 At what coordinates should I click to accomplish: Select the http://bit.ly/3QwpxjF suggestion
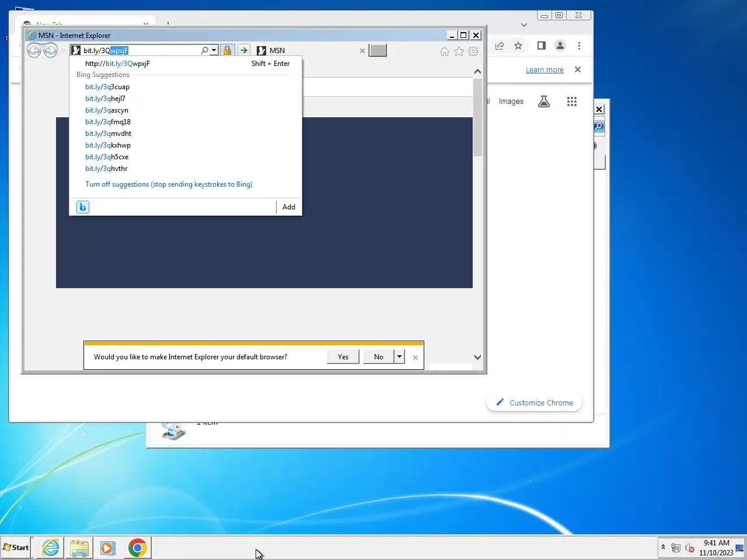point(186,64)
